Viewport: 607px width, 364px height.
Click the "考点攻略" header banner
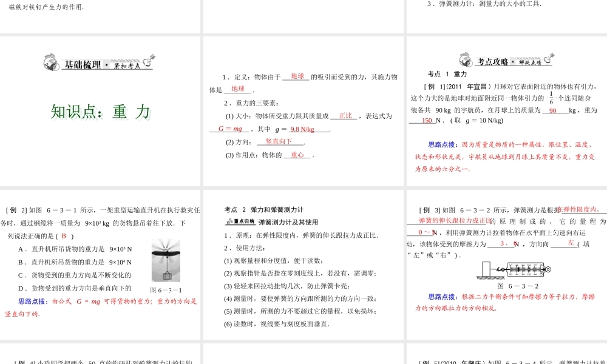pyautogui.click(x=507, y=60)
